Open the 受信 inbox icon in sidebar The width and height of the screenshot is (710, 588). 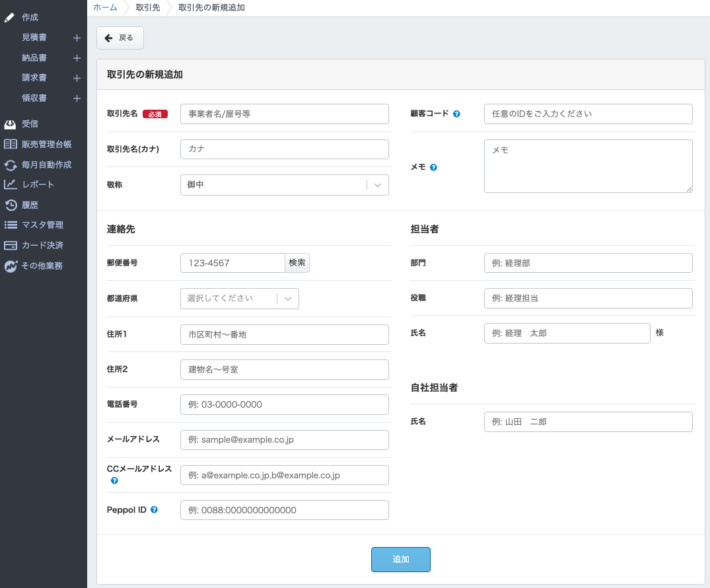point(10,124)
